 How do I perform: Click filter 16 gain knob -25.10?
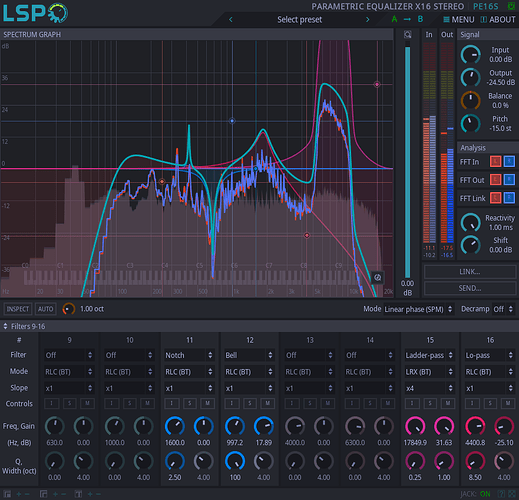(x=504, y=426)
